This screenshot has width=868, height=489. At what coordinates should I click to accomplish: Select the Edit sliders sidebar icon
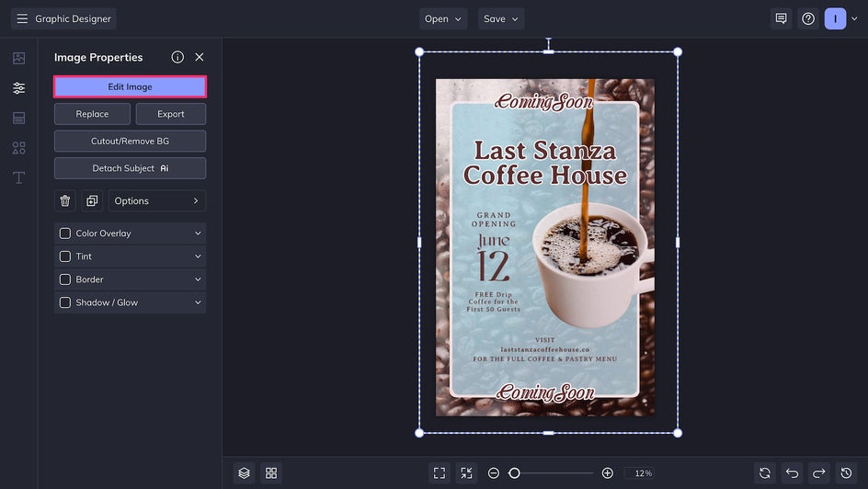18,88
